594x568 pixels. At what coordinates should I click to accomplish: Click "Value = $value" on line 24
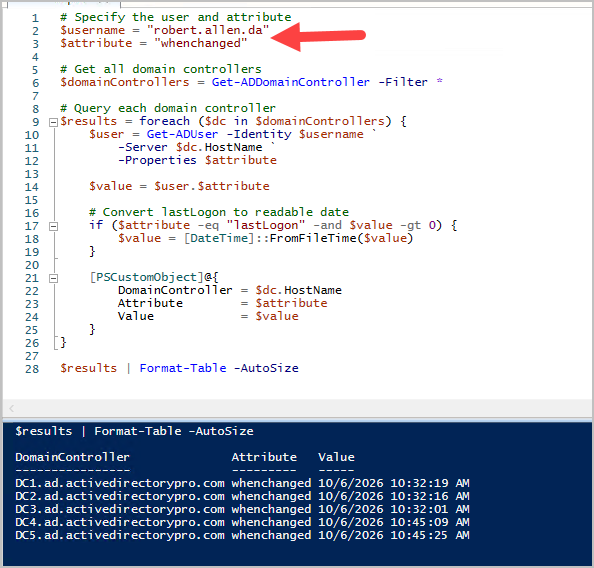[208, 316]
